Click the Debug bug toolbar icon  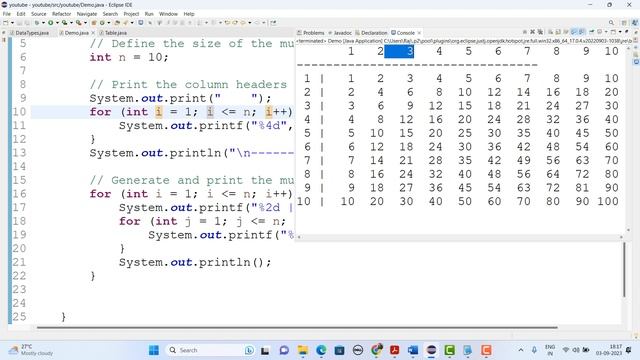(37, 22)
